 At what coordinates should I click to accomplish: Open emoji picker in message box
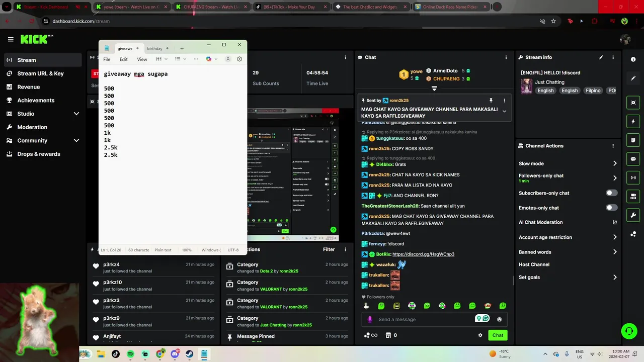pyautogui.click(x=499, y=319)
